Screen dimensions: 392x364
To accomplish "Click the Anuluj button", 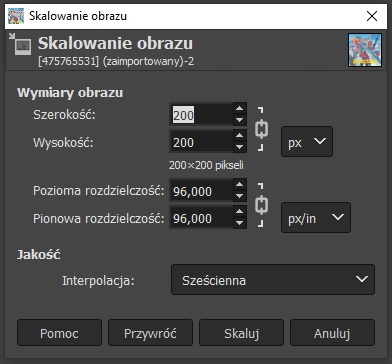I will click(x=332, y=333).
